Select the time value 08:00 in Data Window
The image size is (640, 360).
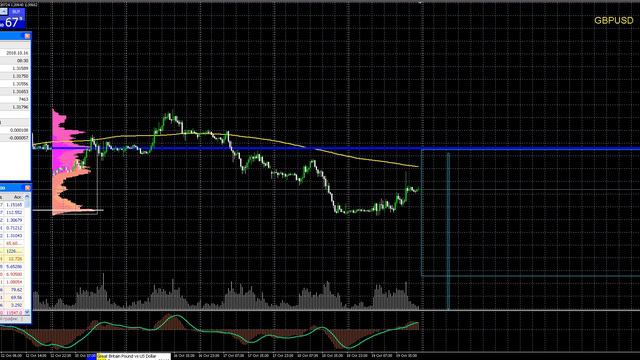[22, 60]
